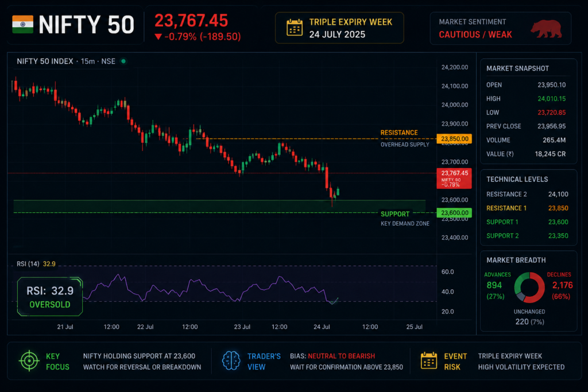Click the OVERHEAD SUPPLY chart label
Viewport: 588px width, 392px height.
[405, 145]
